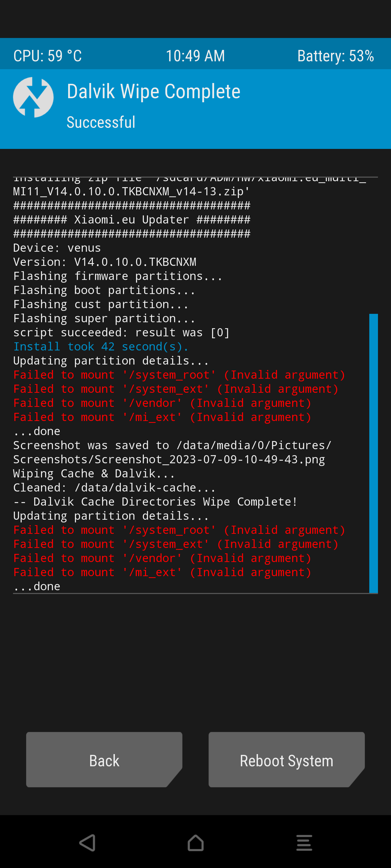Image resolution: width=391 pixels, height=868 pixels.
Task: Click the first red system_root mount error
Action: pos(179,375)
